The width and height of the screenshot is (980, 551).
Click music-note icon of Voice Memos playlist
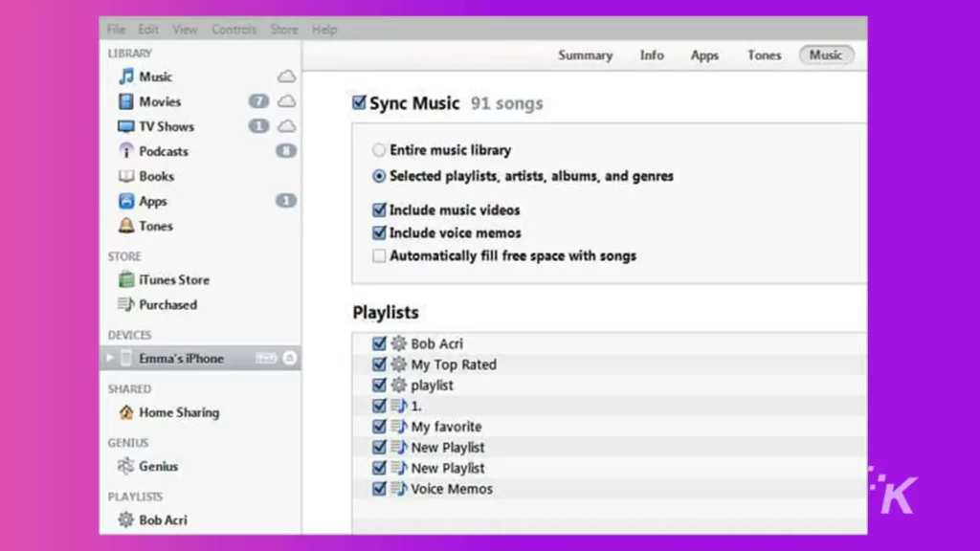coord(399,489)
